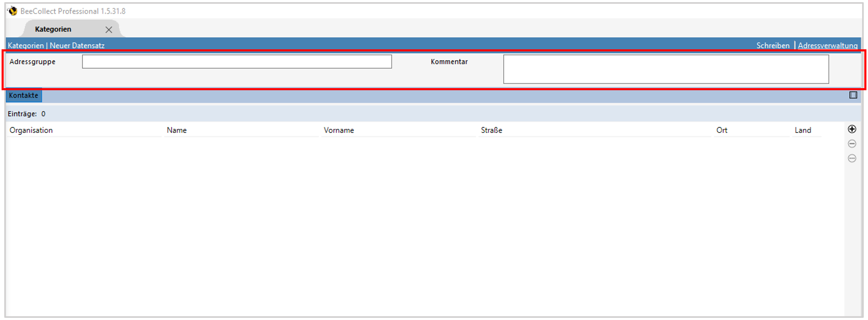868x320 pixels.
Task: Click the Kategorien breadcrumb in blue bar
Action: click(26, 46)
